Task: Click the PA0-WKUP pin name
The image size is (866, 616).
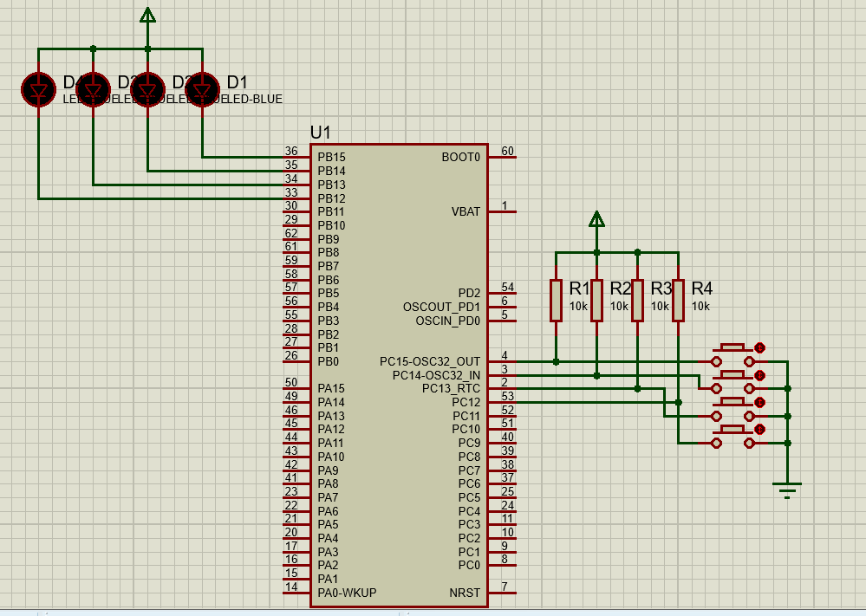Action: coord(347,593)
